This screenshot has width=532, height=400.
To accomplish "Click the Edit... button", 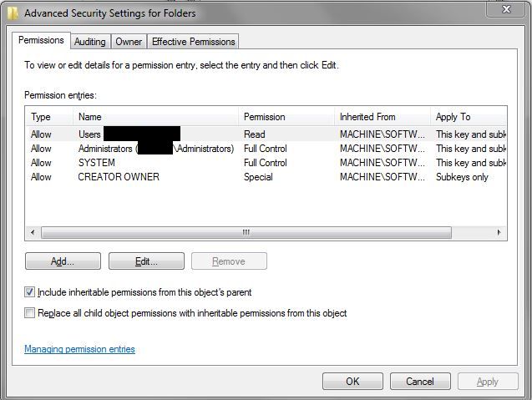I will pyautogui.click(x=146, y=261).
